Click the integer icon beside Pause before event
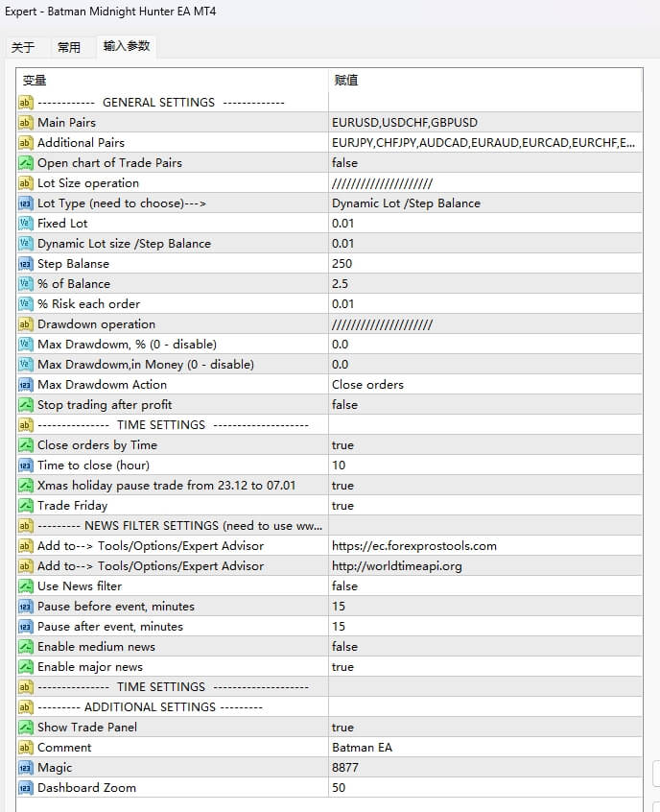 pyautogui.click(x=25, y=607)
